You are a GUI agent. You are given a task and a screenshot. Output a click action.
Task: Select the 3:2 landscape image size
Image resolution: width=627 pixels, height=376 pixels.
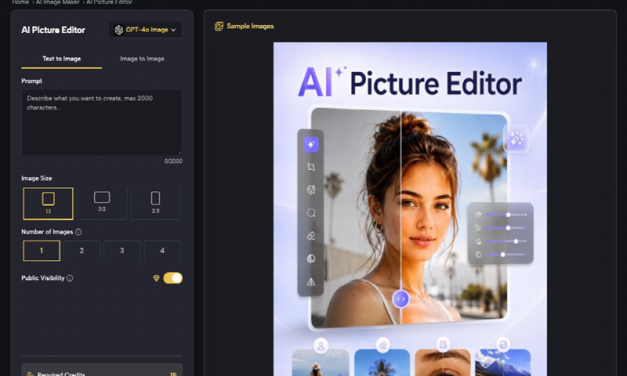(x=102, y=204)
